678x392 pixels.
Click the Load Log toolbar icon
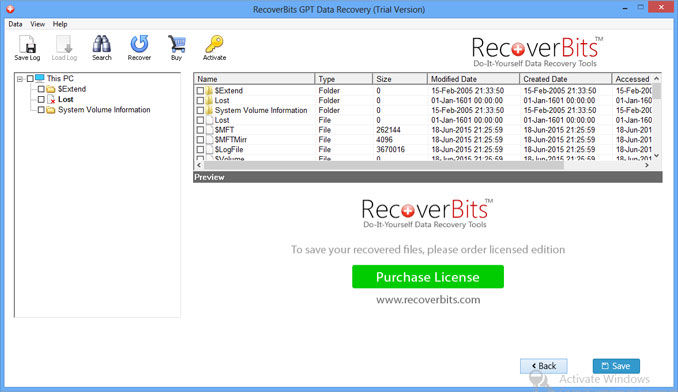tap(64, 44)
